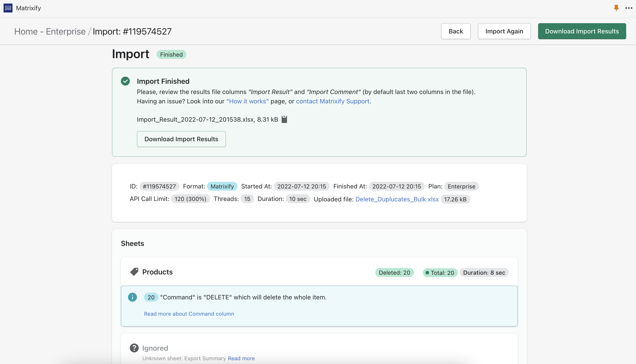Click the blue info circle icon
Viewport: 636px width, 364px height.
click(x=132, y=297)
